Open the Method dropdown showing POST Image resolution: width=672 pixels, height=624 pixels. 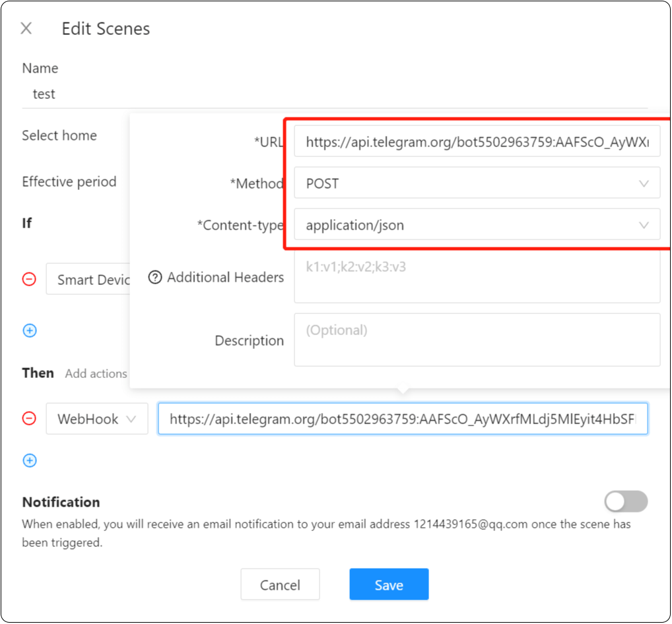click(x=477, y=183)
